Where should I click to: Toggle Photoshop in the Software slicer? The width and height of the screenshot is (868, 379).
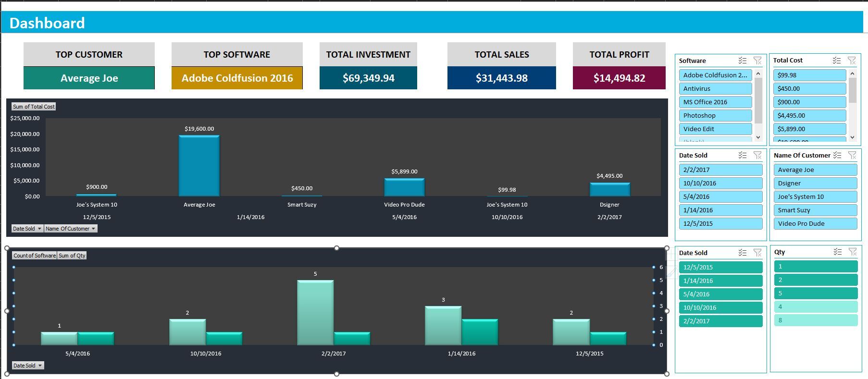pos(715,115)
